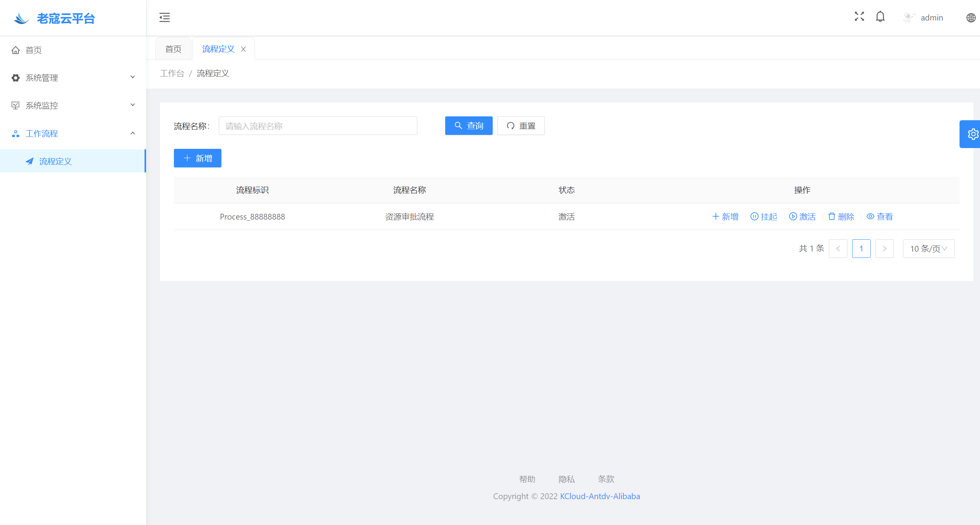Click the admin avatar image
Viewport: 980px width, 525px height.
[x=909, y=17]
